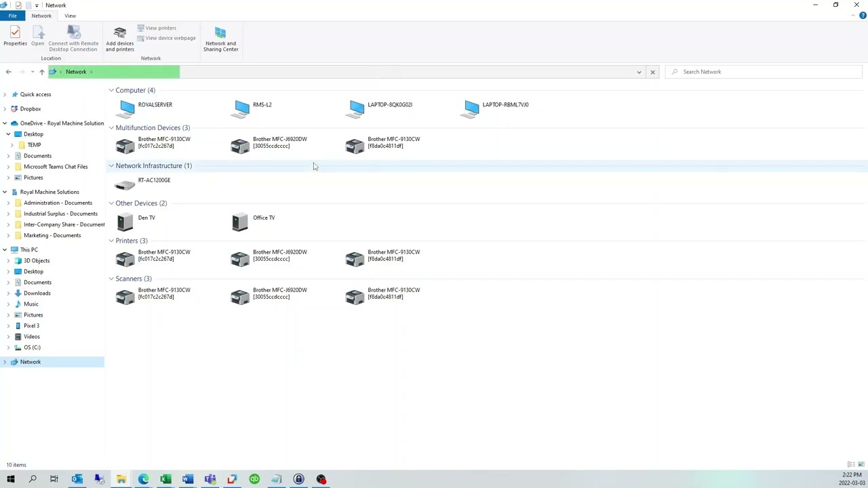Open Word from the taskbar

coord(188,479)
